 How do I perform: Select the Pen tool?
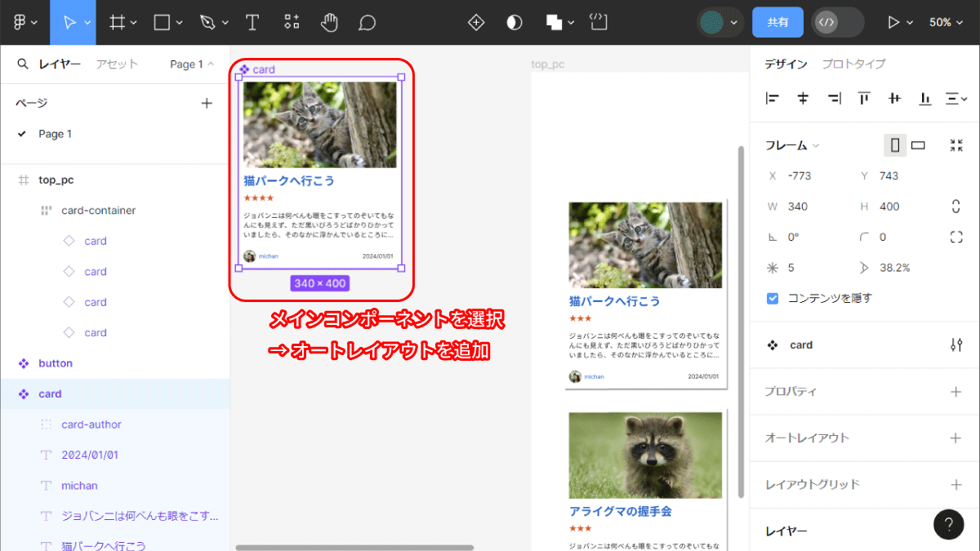(207, 22)
